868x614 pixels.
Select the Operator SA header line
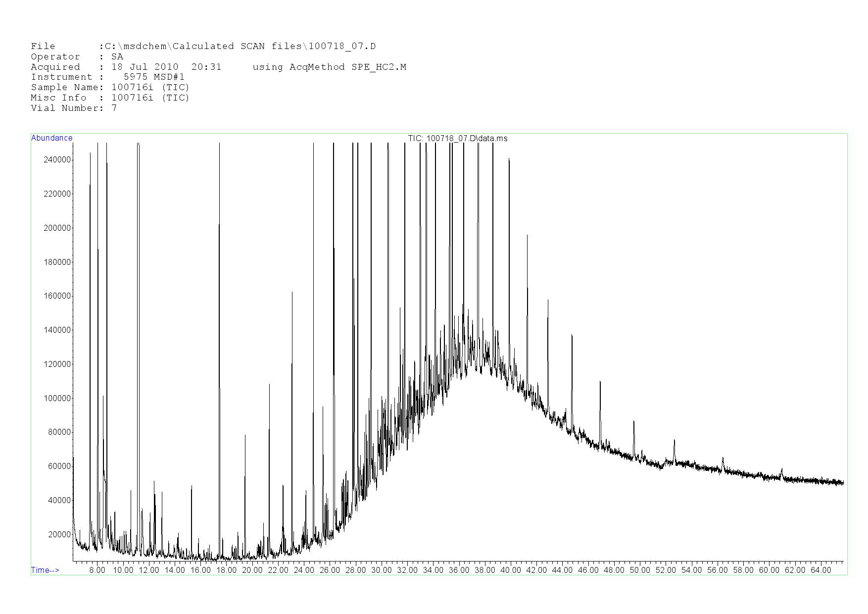click(x=77, y=57)
